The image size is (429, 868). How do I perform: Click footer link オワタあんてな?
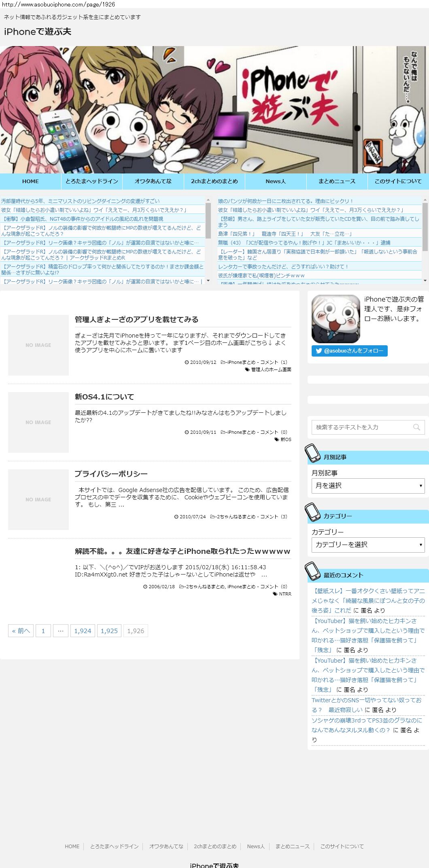[166, 846]
